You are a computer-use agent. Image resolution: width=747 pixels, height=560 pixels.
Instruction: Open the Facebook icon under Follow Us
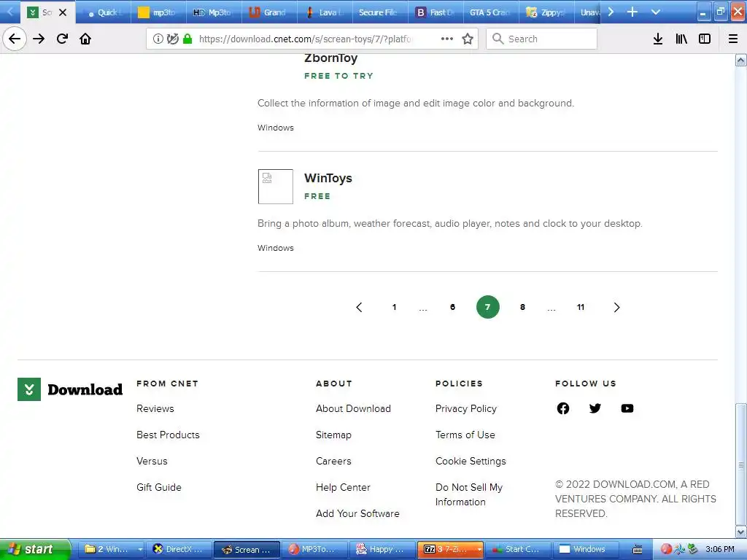[563, 408]
